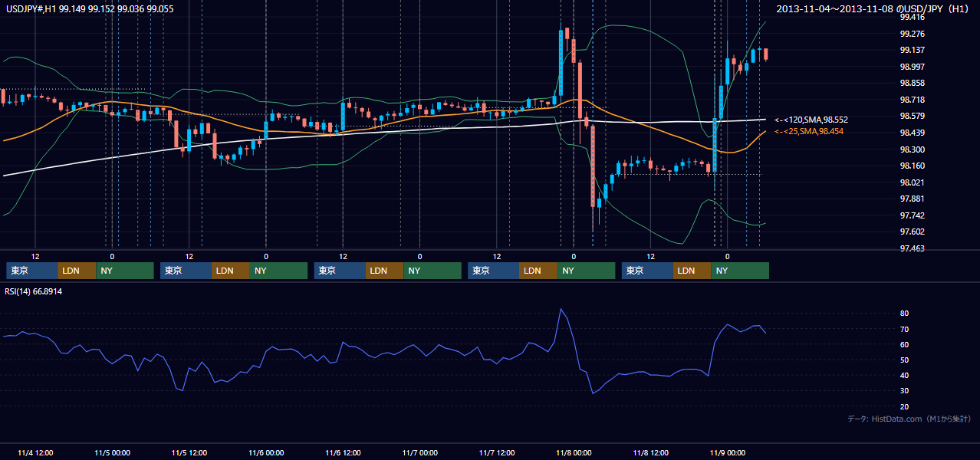This screenshot has width=980, height=460.
Task: Click the 98.300 price axis label
Action: 912,149
